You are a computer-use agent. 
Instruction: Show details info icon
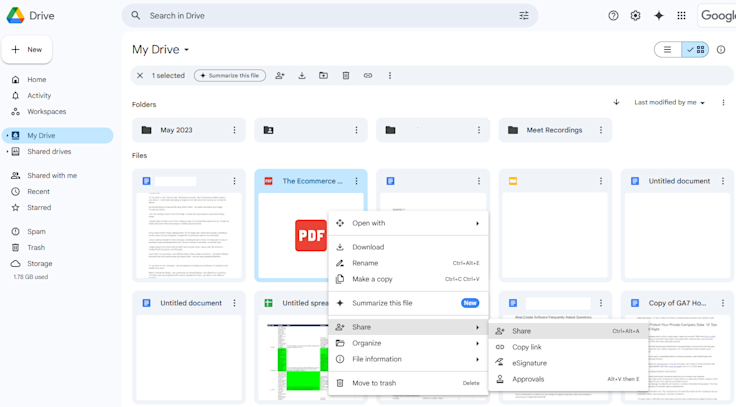point(721,50)
